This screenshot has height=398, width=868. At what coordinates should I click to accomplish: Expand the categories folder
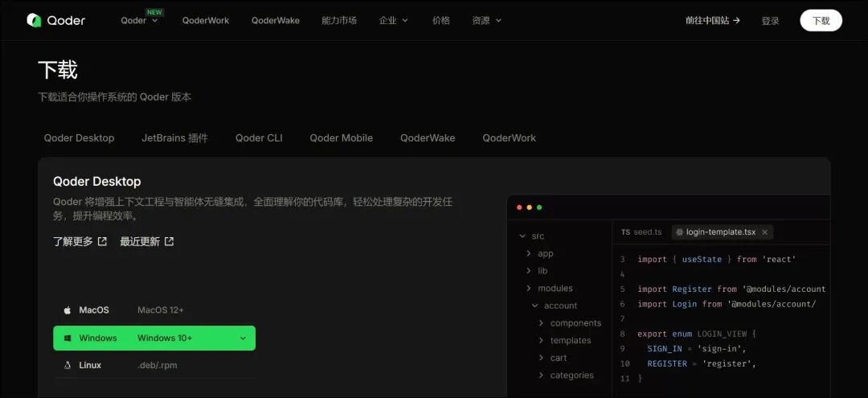tap(541, 375)
